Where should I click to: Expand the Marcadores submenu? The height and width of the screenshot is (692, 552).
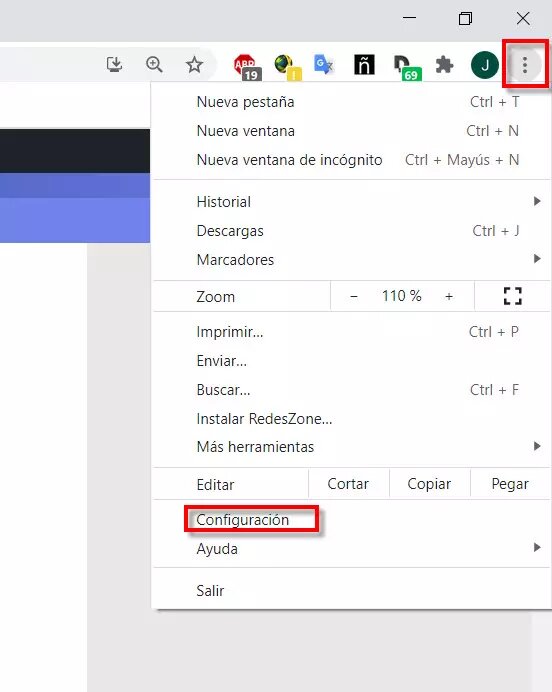(352, 260)
